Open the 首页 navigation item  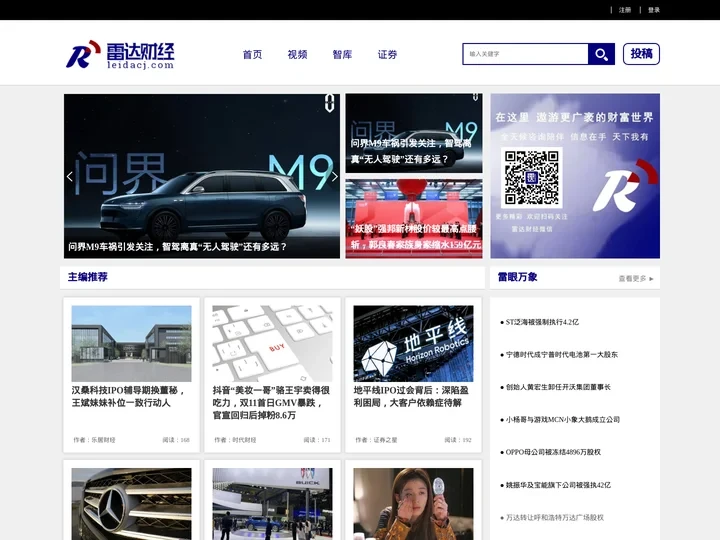[252, 55]
